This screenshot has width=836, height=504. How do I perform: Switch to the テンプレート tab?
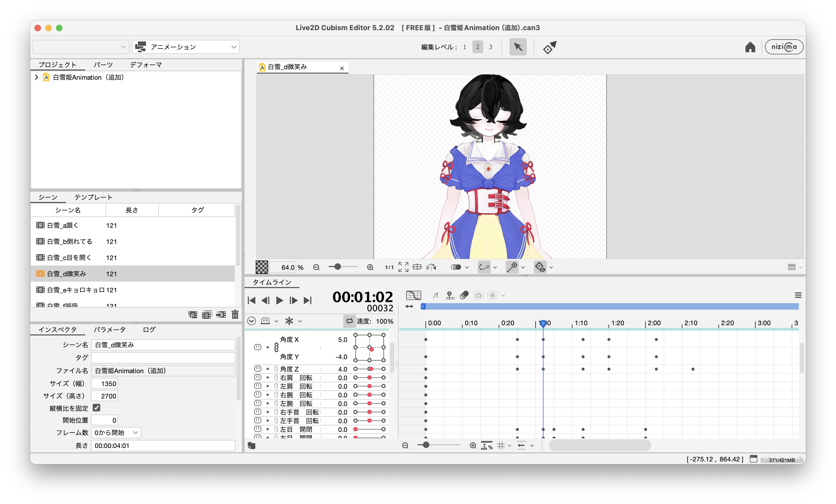93,197
